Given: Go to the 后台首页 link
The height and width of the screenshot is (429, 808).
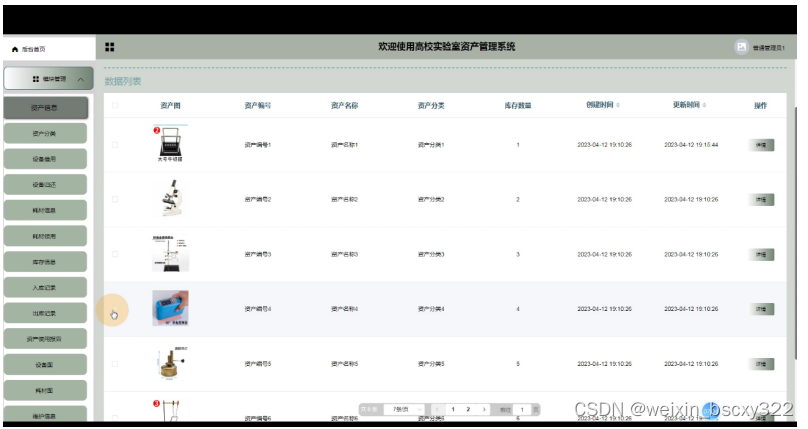Looking at the screenshot, I should click(33, 49).
